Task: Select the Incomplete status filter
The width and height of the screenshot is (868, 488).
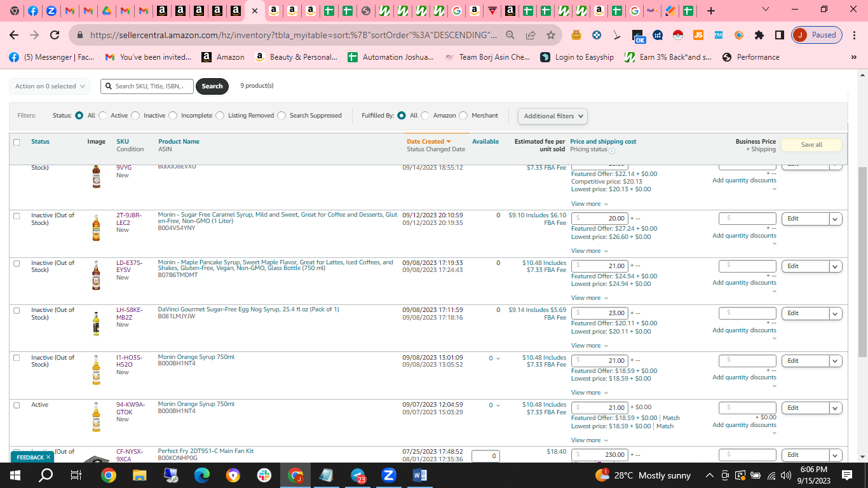Action: click(x=173, y=116)
